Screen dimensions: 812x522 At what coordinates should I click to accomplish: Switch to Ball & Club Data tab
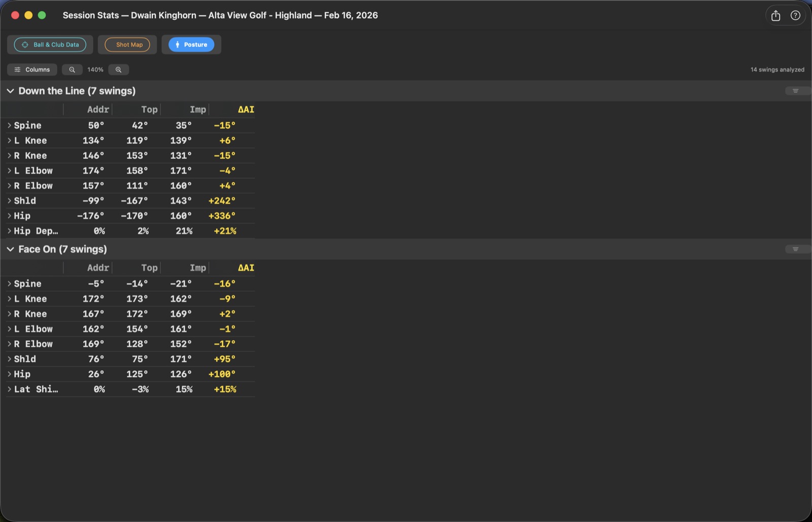[50, 45]
